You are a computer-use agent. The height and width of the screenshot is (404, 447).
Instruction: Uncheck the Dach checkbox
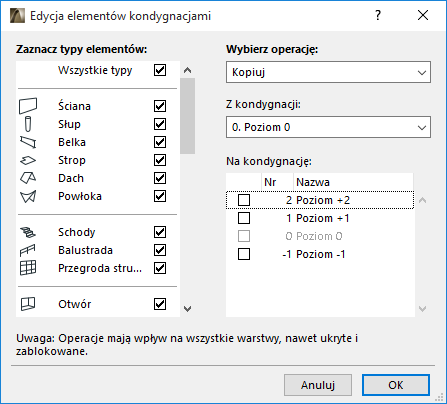click(x=160, y=178)
